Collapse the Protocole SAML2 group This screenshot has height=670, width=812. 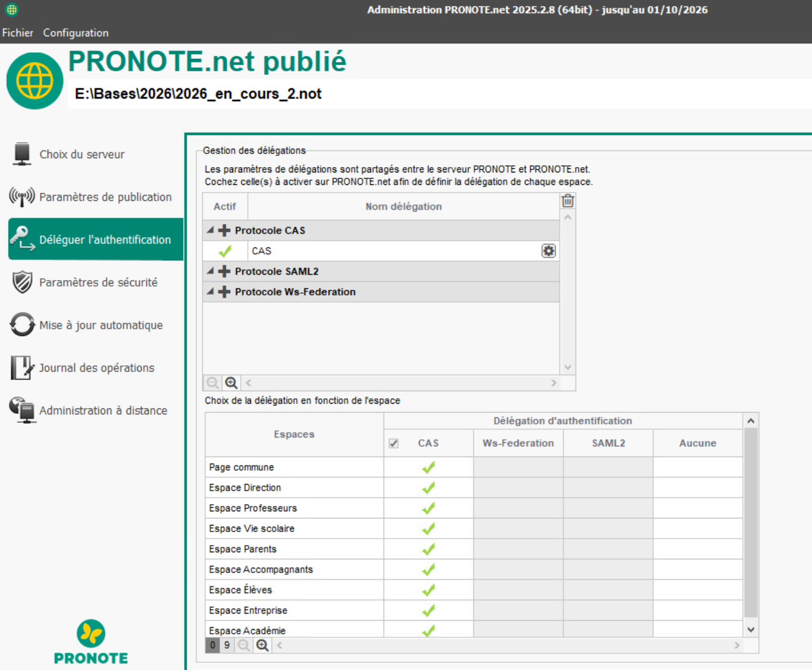pyautogui.click(x=210, y=271)
